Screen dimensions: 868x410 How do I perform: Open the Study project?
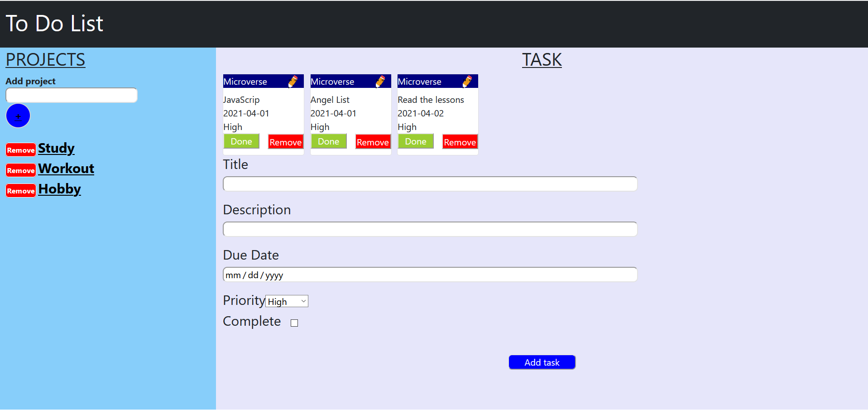pyautogui.click(x=56, y=148)
